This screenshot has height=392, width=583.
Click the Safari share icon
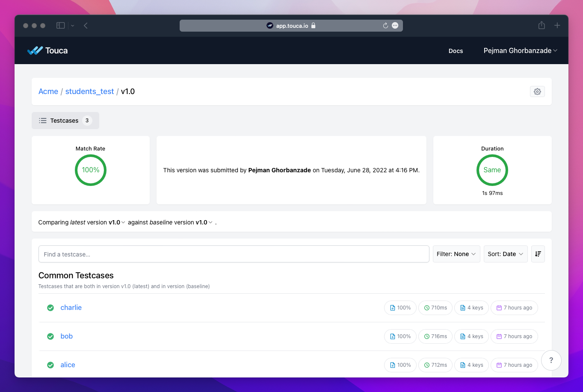[542, 26]
